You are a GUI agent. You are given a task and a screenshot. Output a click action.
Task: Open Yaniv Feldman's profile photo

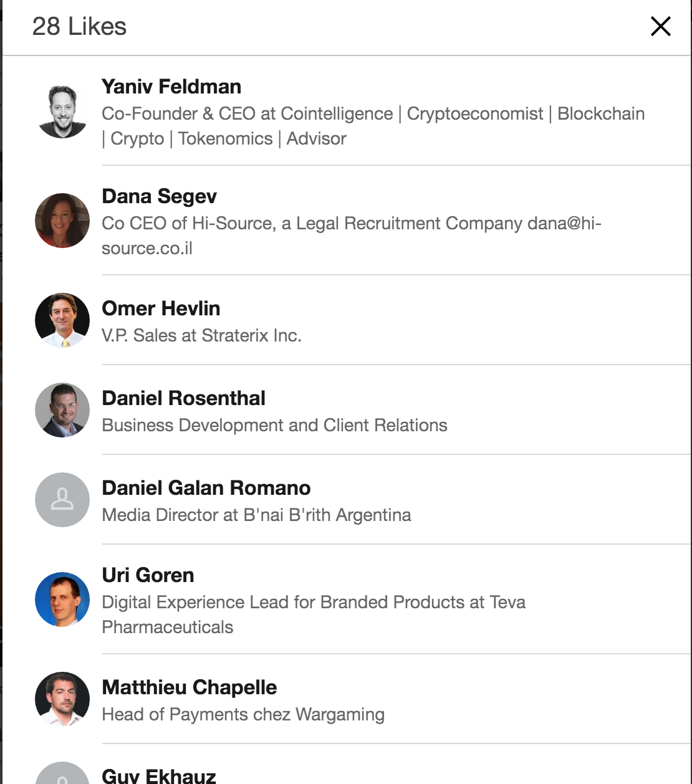click(62, 111)
